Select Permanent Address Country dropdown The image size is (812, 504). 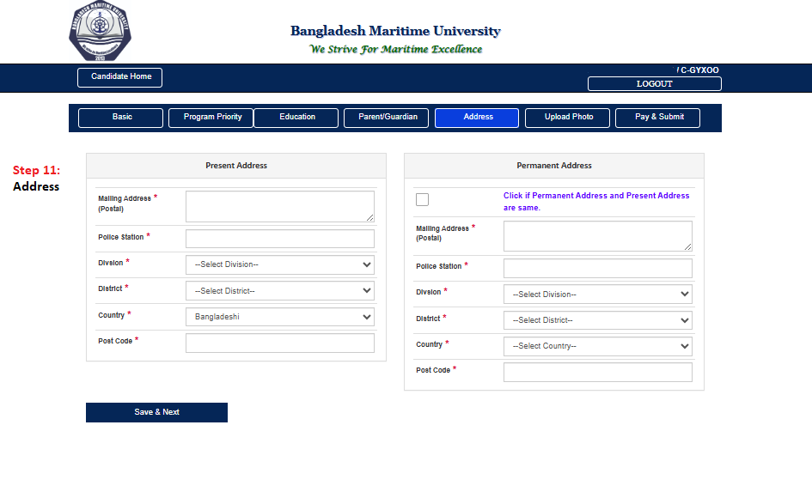597,346
